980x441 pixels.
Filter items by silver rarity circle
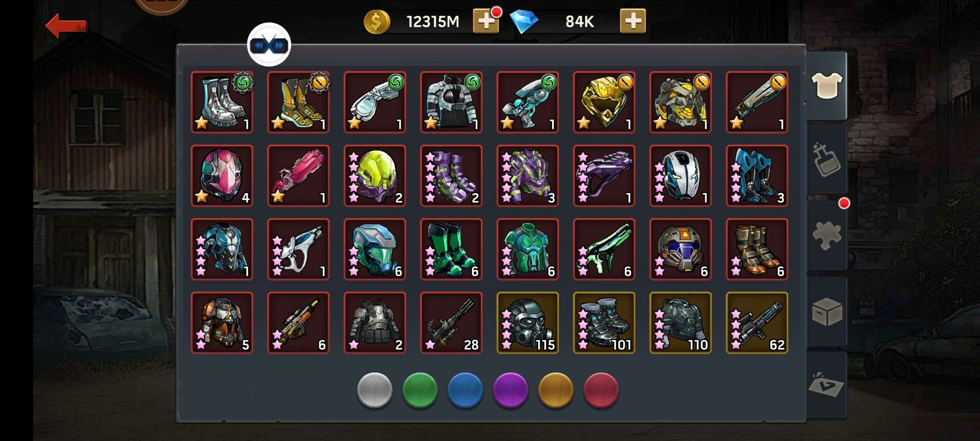[374, 390]
